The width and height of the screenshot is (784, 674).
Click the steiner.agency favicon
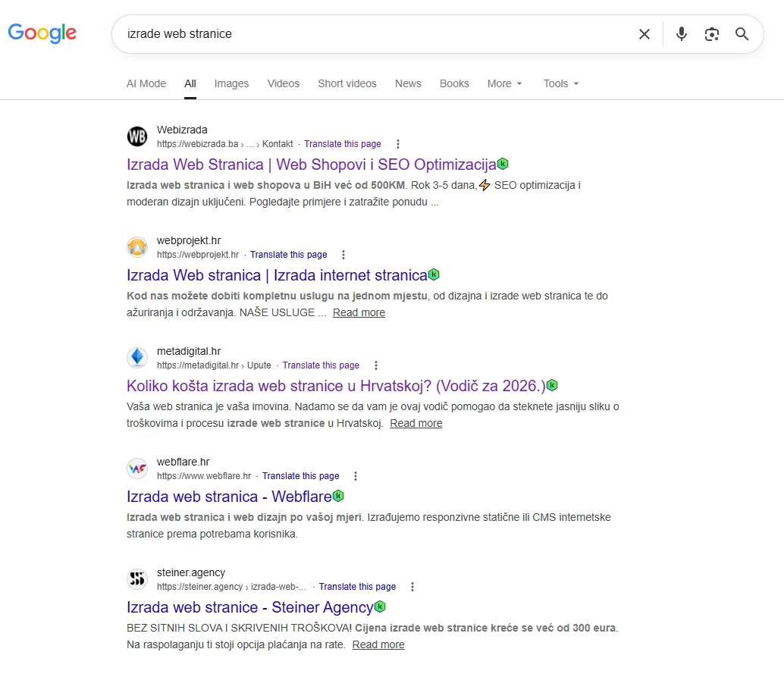137,579
